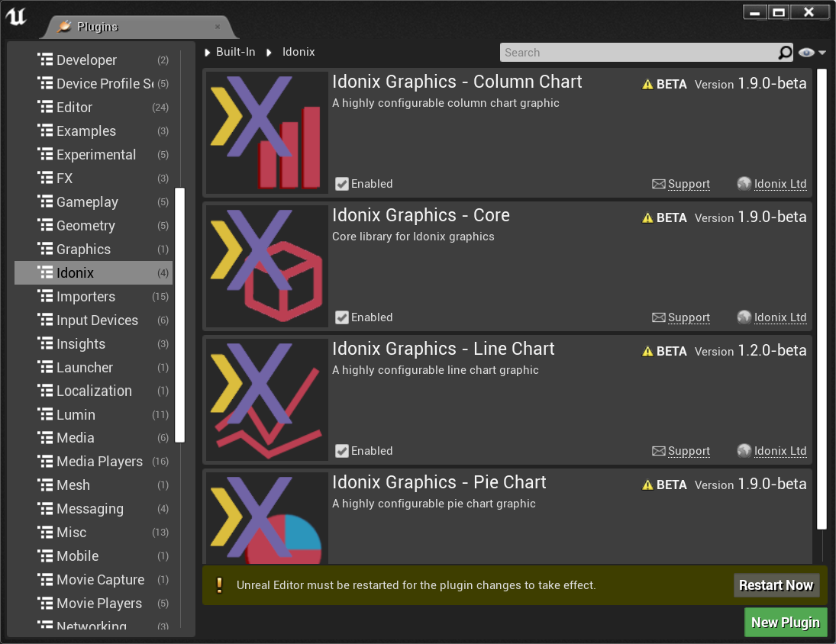Screen dimensions: 836x644
Task: Select the Editor category
Action: (94, 108)
